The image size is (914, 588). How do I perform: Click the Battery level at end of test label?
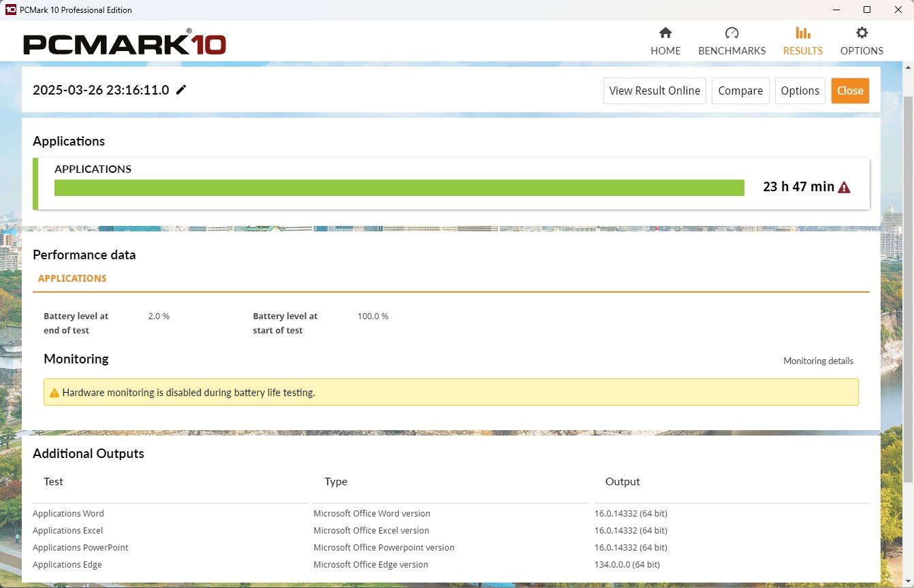[x=76, y=323]
